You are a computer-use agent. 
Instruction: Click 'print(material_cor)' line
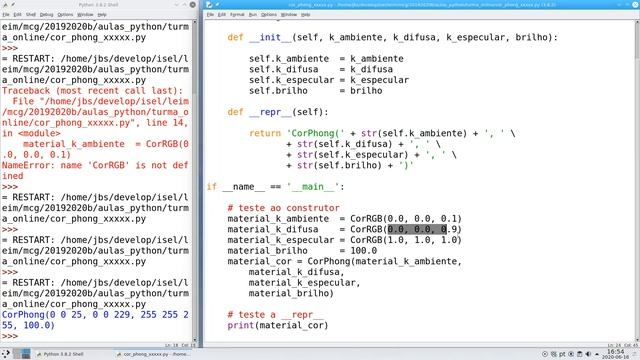tap(278, 325)
